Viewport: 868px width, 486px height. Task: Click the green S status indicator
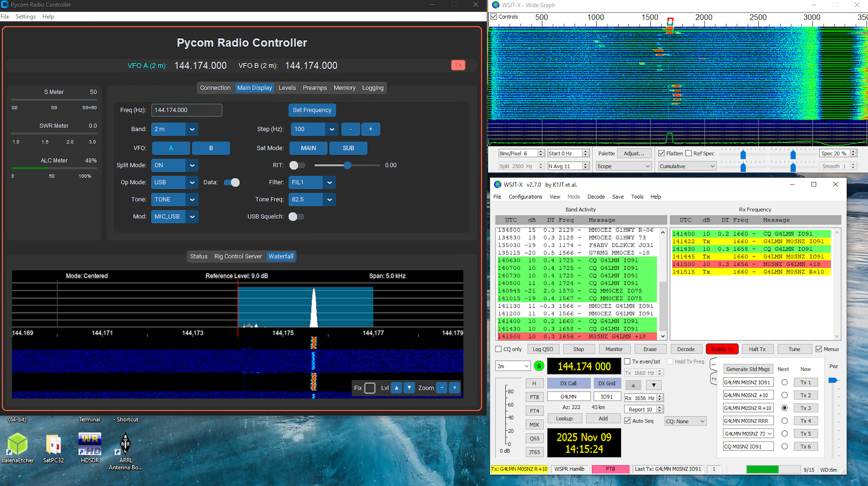(538, 365)
